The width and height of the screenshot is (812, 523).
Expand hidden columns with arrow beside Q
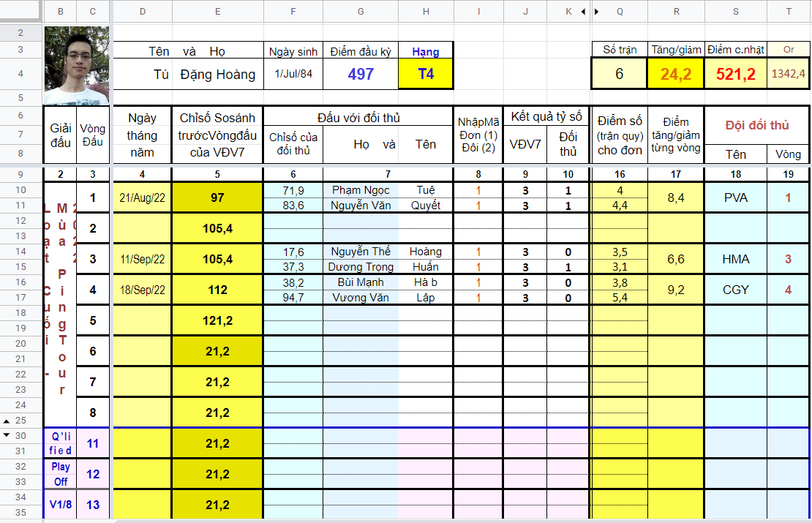pyautogui.click(x=597, y=12)
